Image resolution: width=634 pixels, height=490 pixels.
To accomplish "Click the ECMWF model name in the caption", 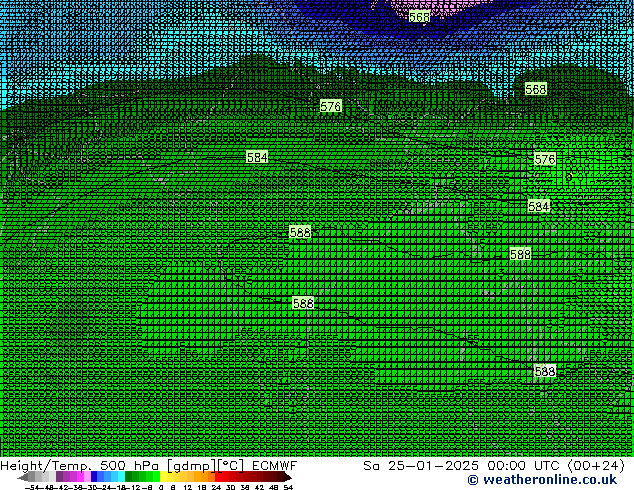I will point(275,466).
